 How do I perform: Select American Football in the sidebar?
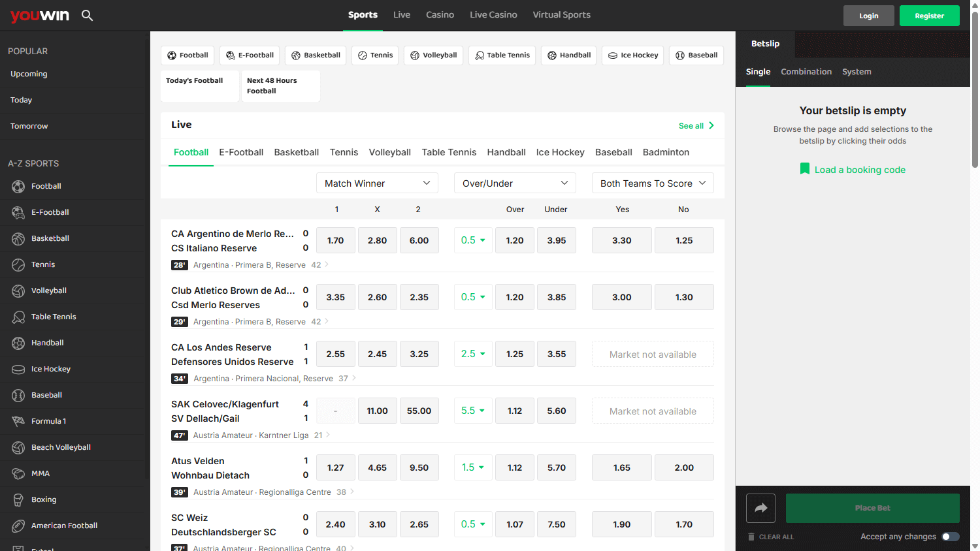click(x=63, y=526)
